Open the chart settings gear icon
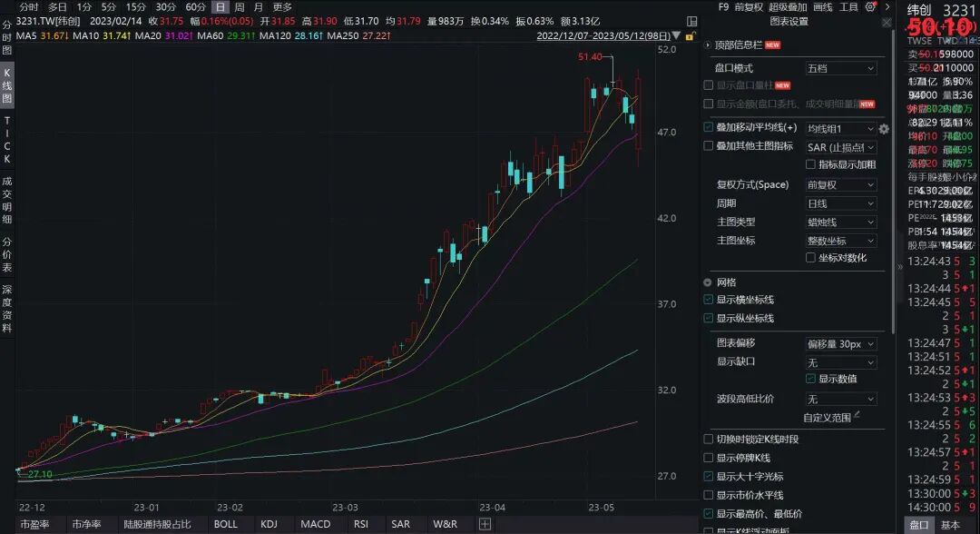The height and width of the screenshot is (534, 980). tap(870, 7)
